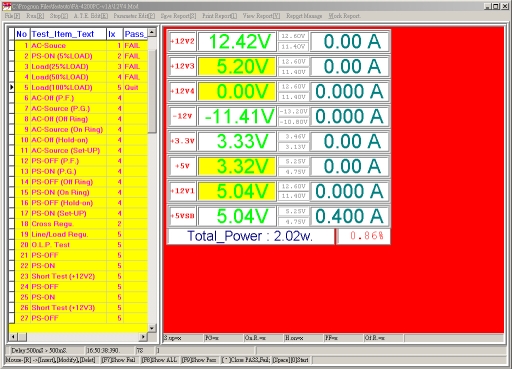Screen dimensions: 512x369
Task: Toggle the row selector box for Load(25%LOAD)
Action: [12, 66]
